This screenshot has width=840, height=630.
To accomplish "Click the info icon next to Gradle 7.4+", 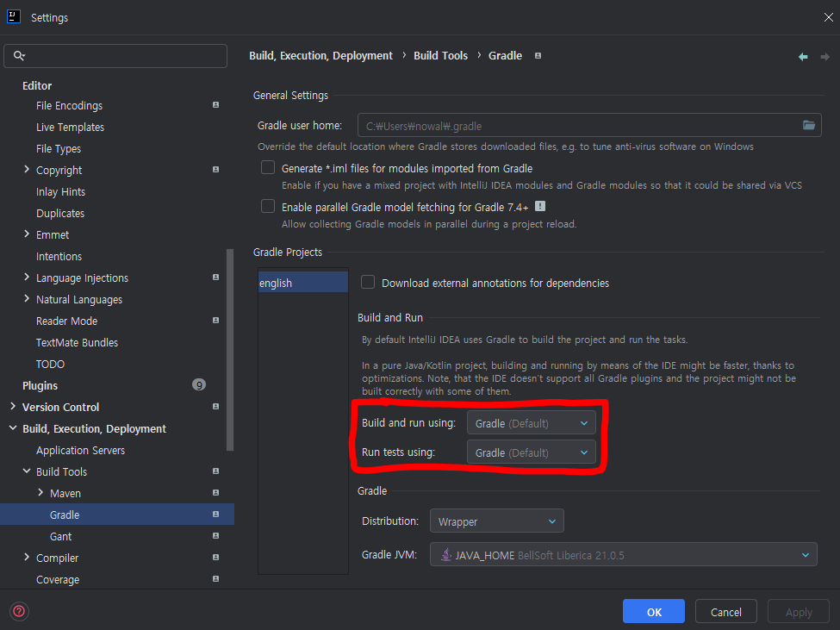I will pos(540,207).
